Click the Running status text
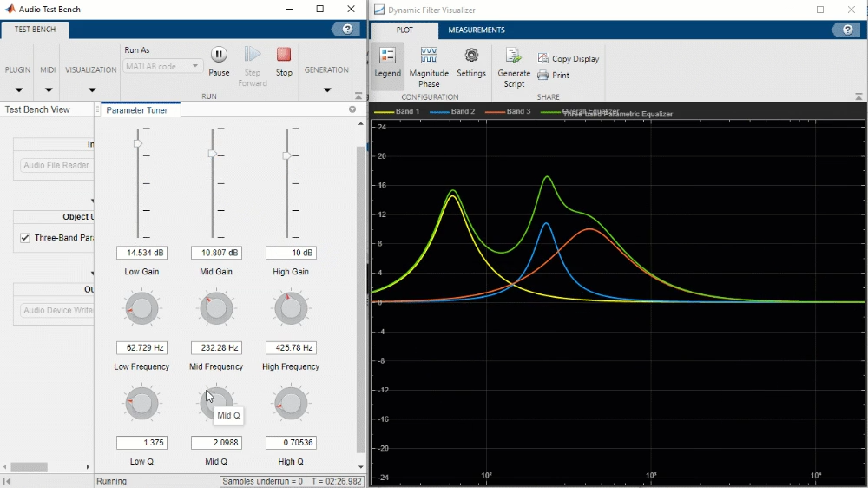This screenshot has width=868, height=488. click(x=112, y=481)
